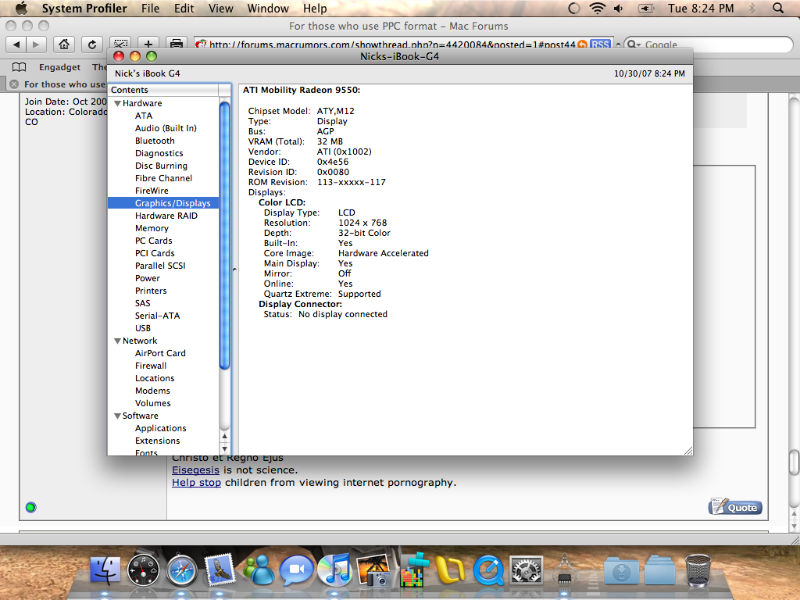Screen dimensions: 800x600
Task: Click the RSS badge in address bar
Action: point(600,44)
